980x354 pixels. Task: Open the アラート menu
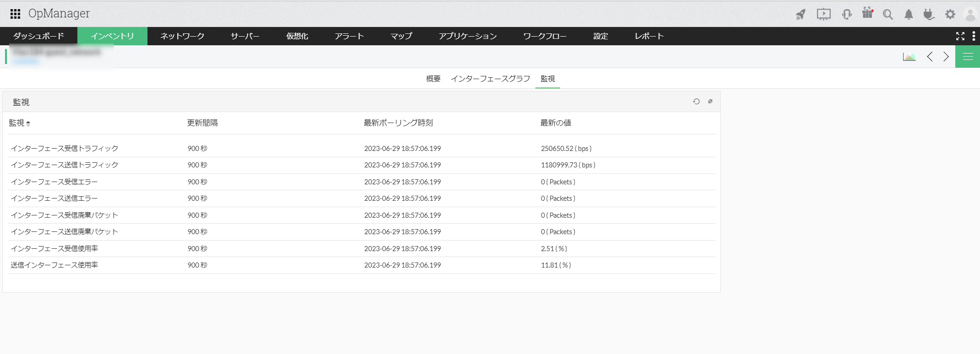pyautogui.click(x=349, y=36)
